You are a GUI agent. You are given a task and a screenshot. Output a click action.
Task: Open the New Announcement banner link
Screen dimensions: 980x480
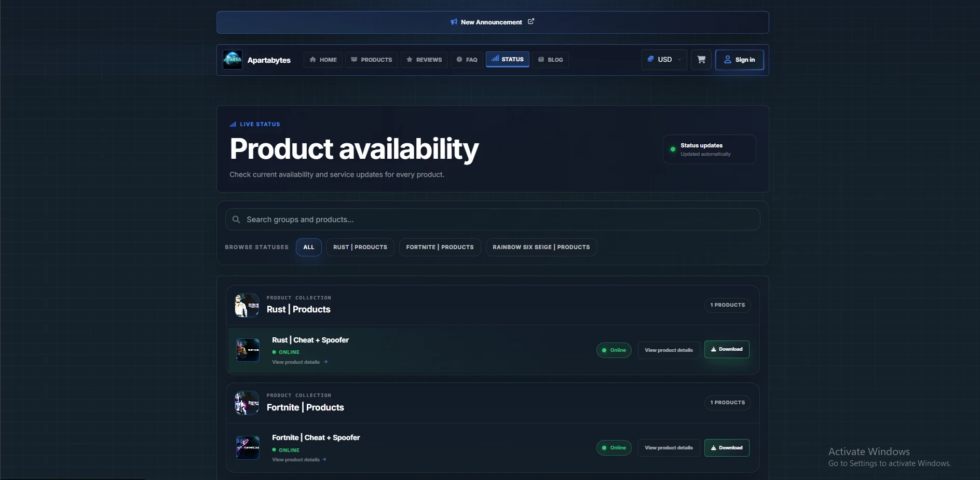click(x=492, y=22)
